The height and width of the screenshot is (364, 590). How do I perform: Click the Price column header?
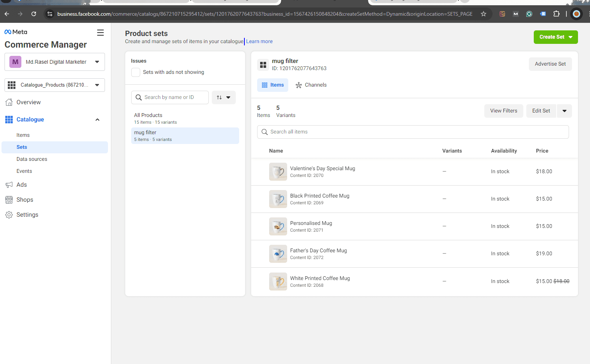pyautogui.click(x=542, y=151)
